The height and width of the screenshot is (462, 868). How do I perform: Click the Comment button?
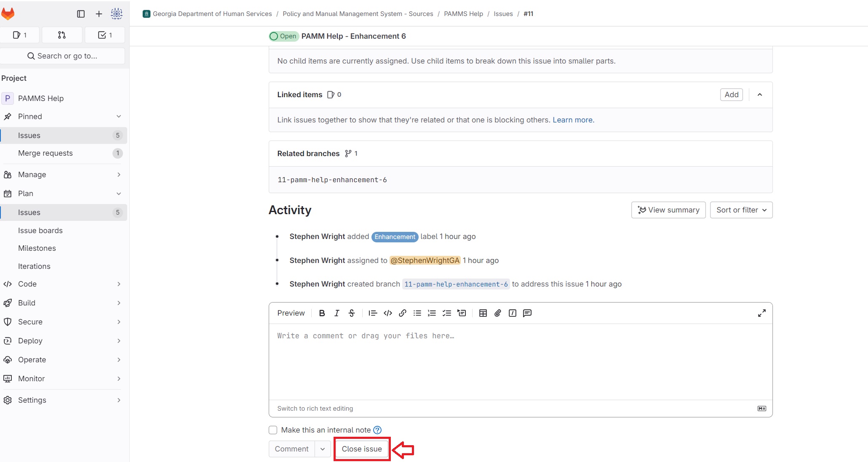pos(292,449)
